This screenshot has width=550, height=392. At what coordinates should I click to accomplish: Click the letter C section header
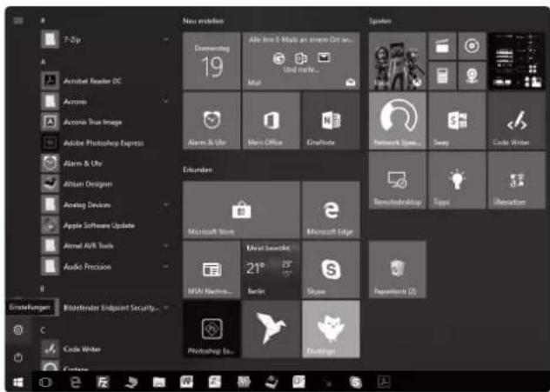(x=43, y=330)
